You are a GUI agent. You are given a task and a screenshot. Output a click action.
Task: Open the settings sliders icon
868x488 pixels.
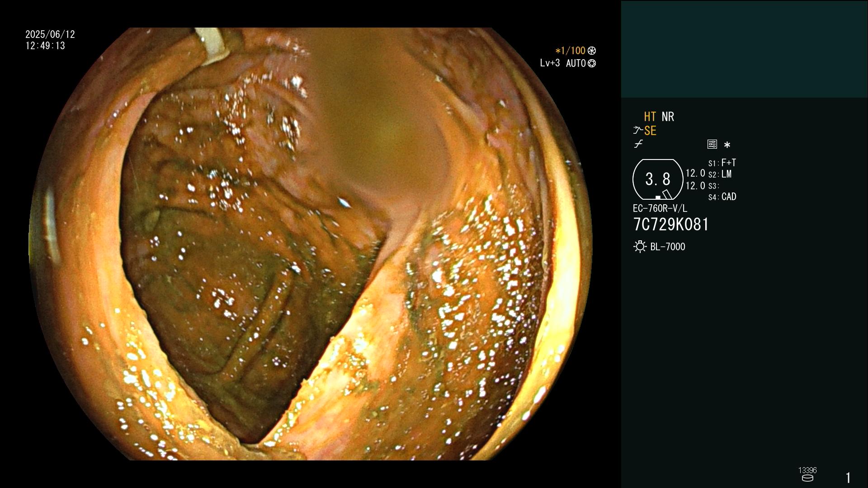(x=712, y=144)
